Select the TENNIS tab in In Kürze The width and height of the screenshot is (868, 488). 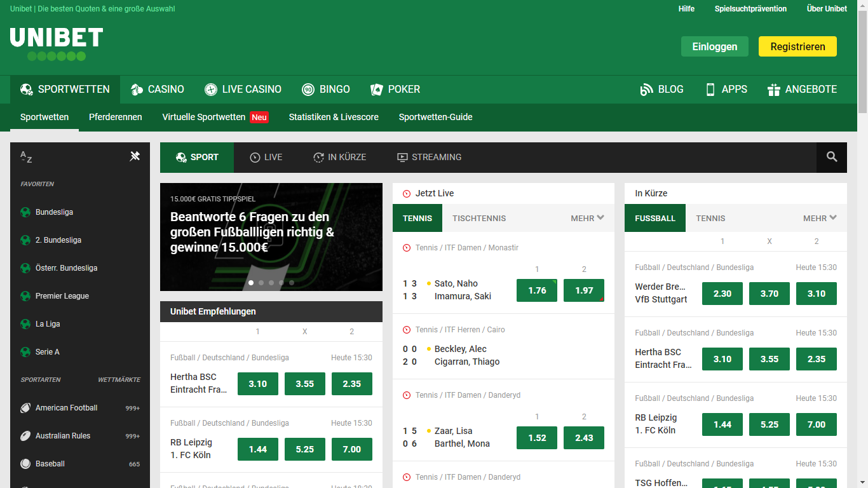point(710,218)
